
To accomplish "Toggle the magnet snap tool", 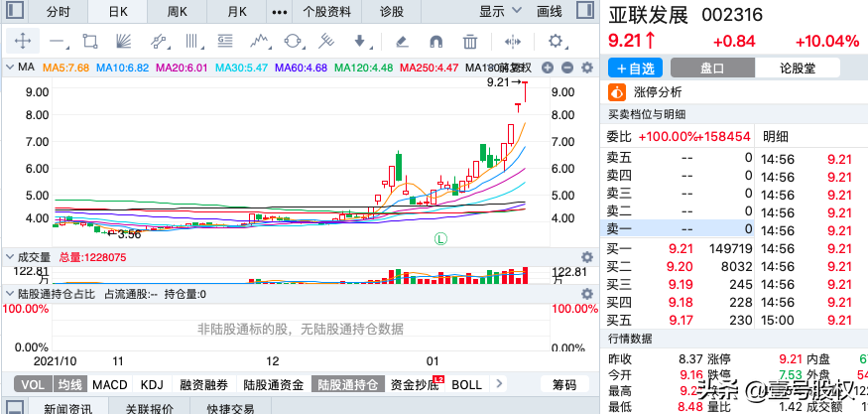I will [436, 41].
